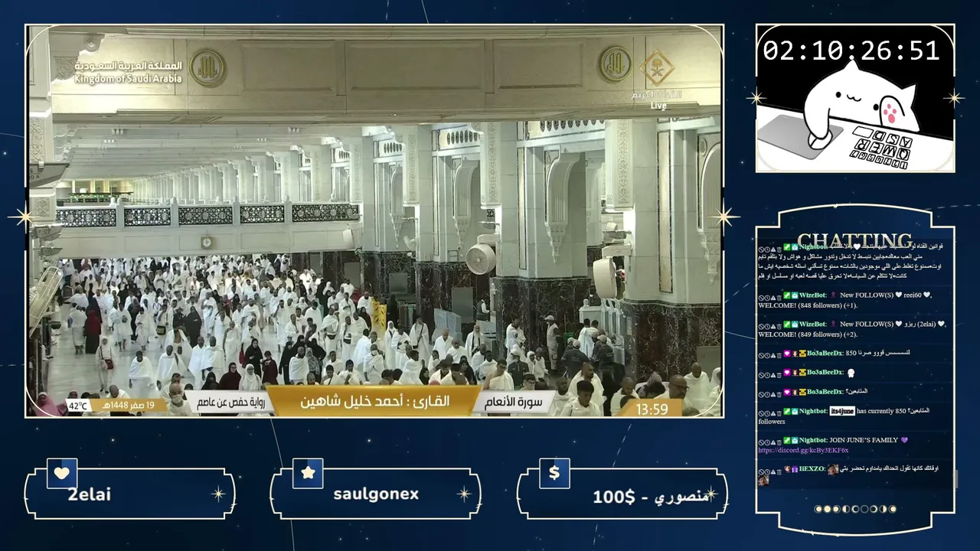Click green moderator badge on JOIN JUNE'S FAMILY message
The height and width of the screenshot is (551, 980).
click(786, 441)
